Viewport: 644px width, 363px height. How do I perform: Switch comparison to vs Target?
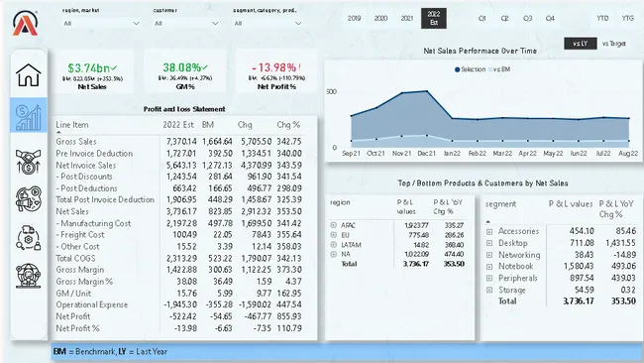point(614,44)
